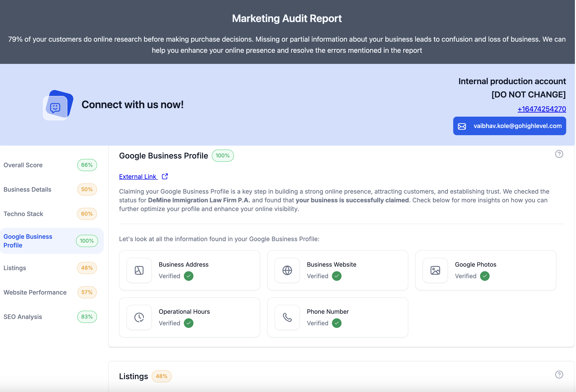Click green check under Google Photos
576x392 pixels.
click(485, 276)
